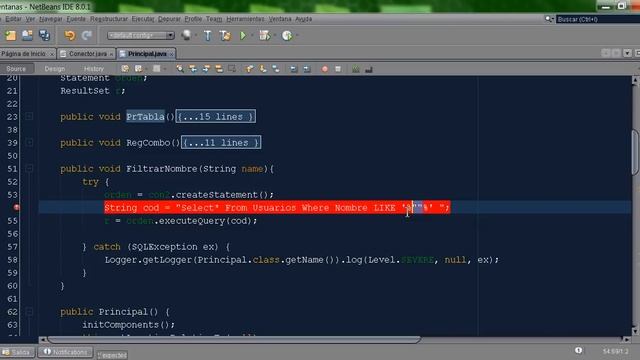Viewport: 640px width, 360px height.
Task: Open the Depurar menu
Action: click(x=169, y=19)
